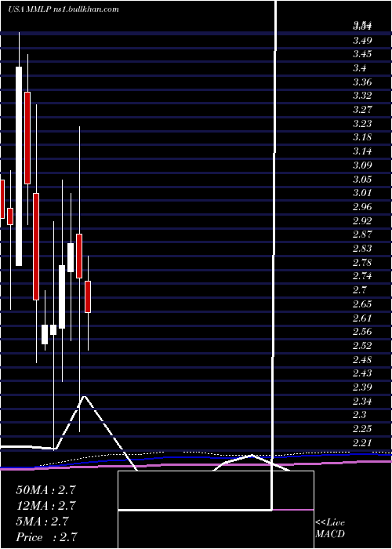Screen dimensions: 392x549
Task: Click the 2.25 price axis label
Action: [362, 429]
